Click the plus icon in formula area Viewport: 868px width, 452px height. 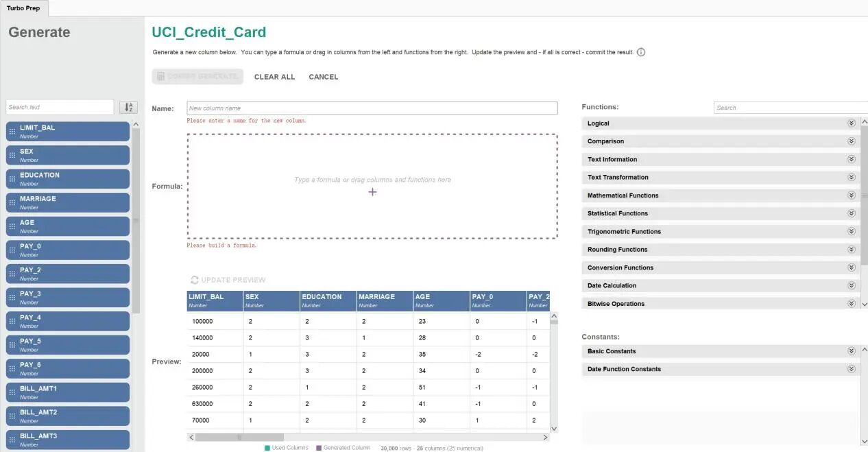click(372, 192)
